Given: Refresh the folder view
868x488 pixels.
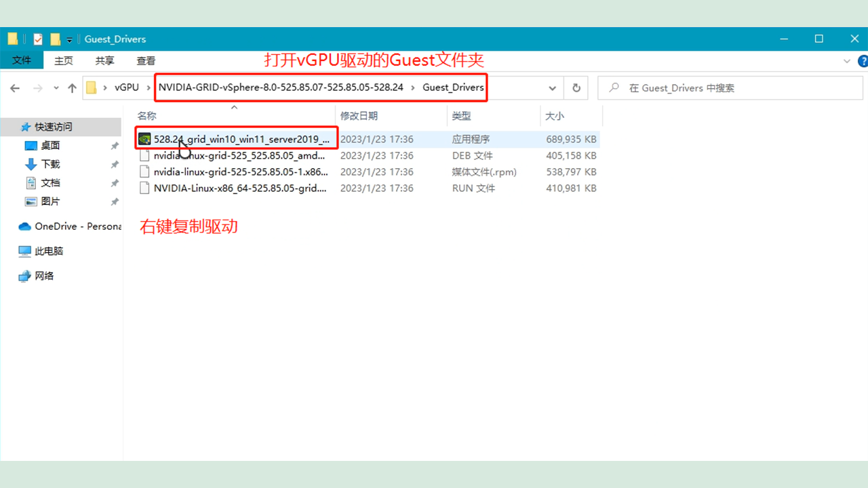Looking at the screenshot, I should (576, 88).
